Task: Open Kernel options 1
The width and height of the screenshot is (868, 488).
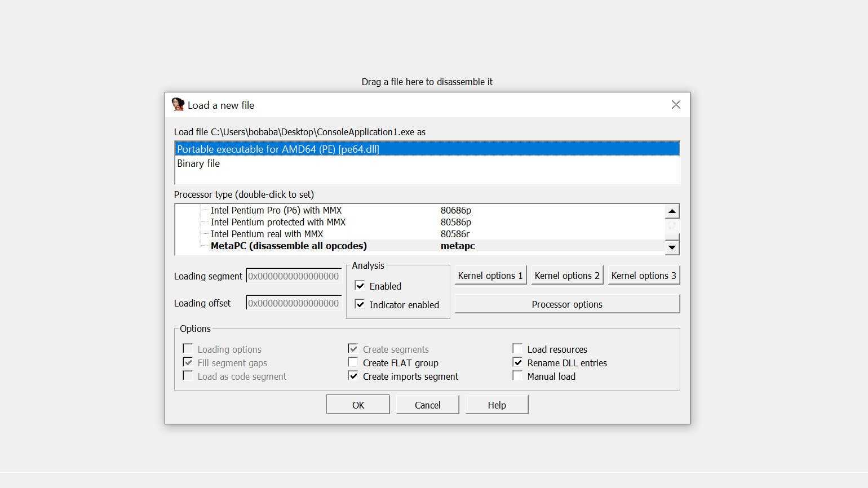Action: (x=490, y=276)
